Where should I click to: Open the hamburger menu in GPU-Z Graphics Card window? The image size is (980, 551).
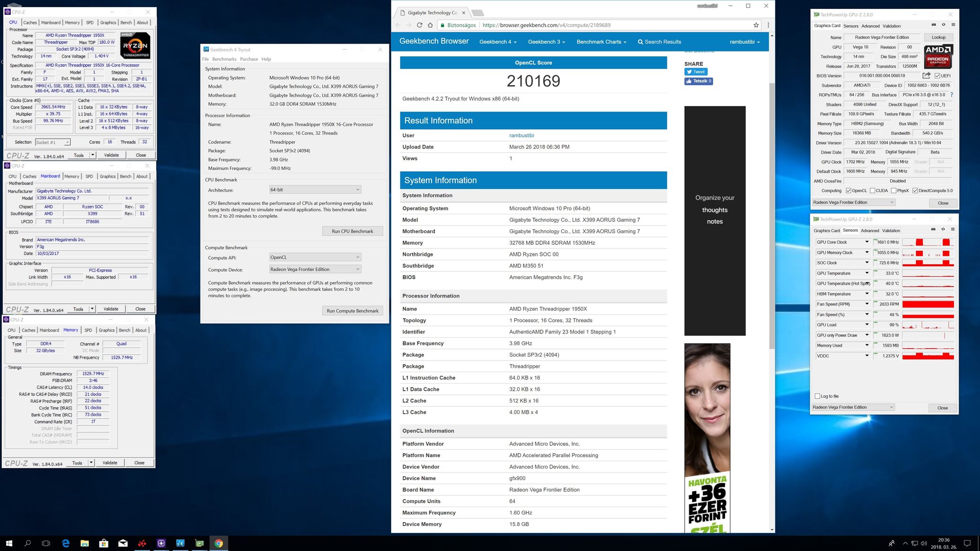pyautogui.click(x=953, y=25)
